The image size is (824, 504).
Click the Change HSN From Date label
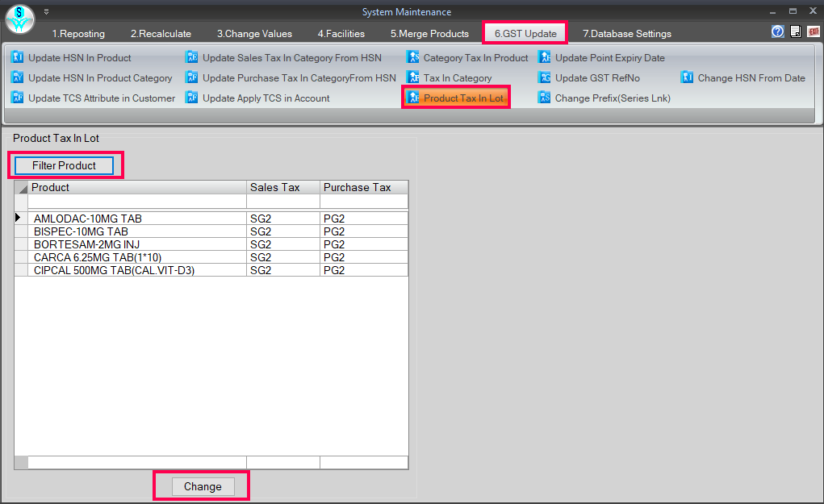click(x=751, y=77)
